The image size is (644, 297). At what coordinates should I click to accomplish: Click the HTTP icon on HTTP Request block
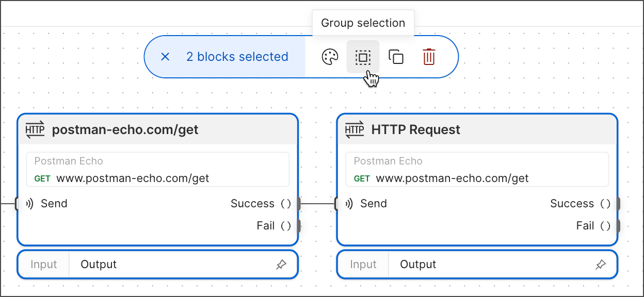(x=355, y=129)
